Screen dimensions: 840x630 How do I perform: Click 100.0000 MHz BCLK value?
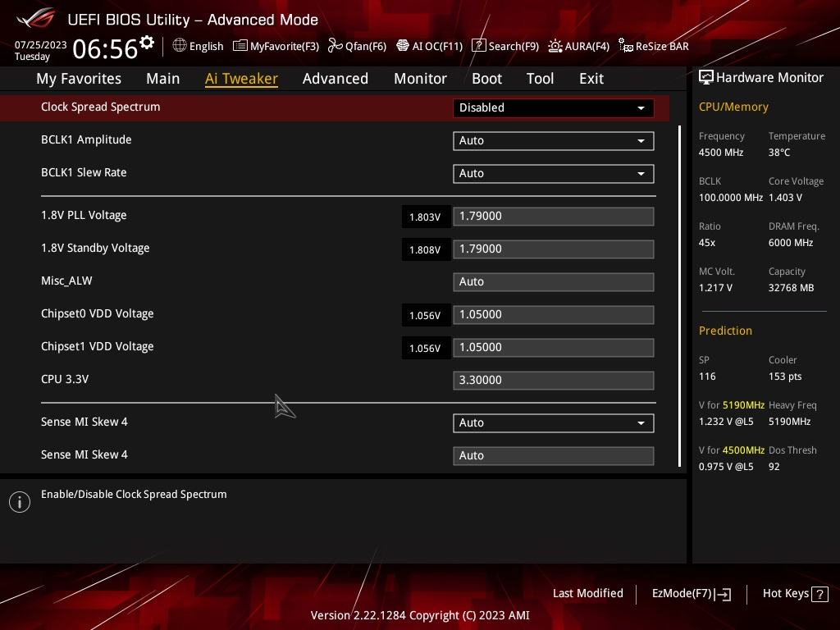pyautogui.click(x=731, y=198)
